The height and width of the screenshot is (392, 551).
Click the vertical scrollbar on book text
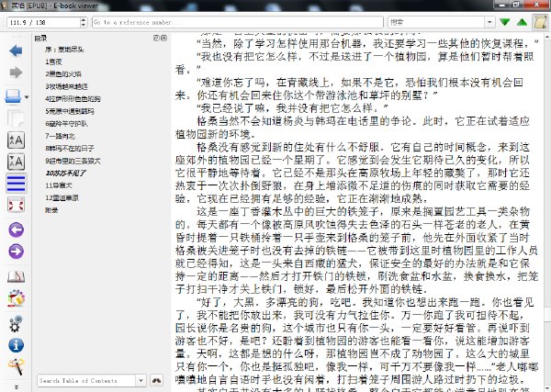pos(547,211)
